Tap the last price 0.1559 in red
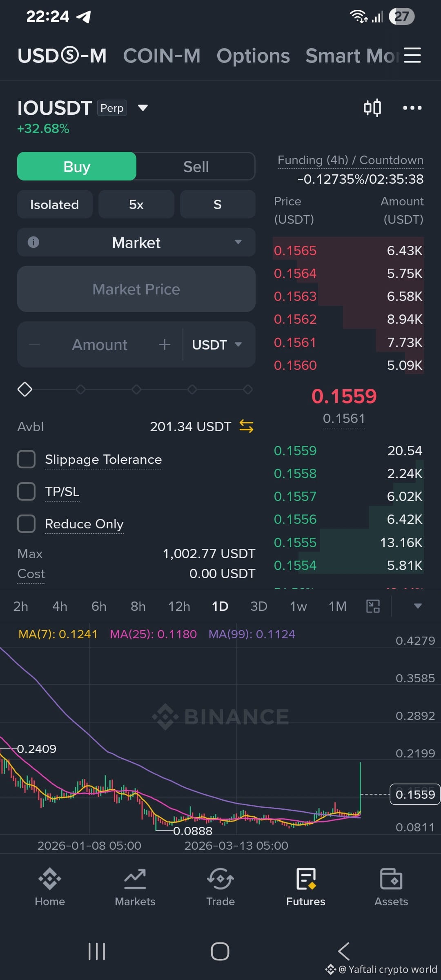Image resolution: width=441 pixels, height=980 pixels. pyautogui.click(x=344, y=396)
